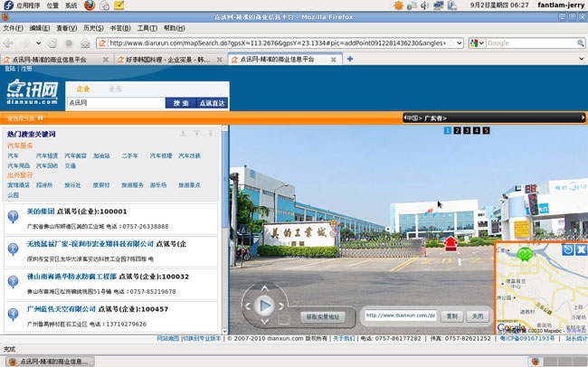588x367 pixels.
Task: Click the volume speaker icon in system tray
Action: 424,5
